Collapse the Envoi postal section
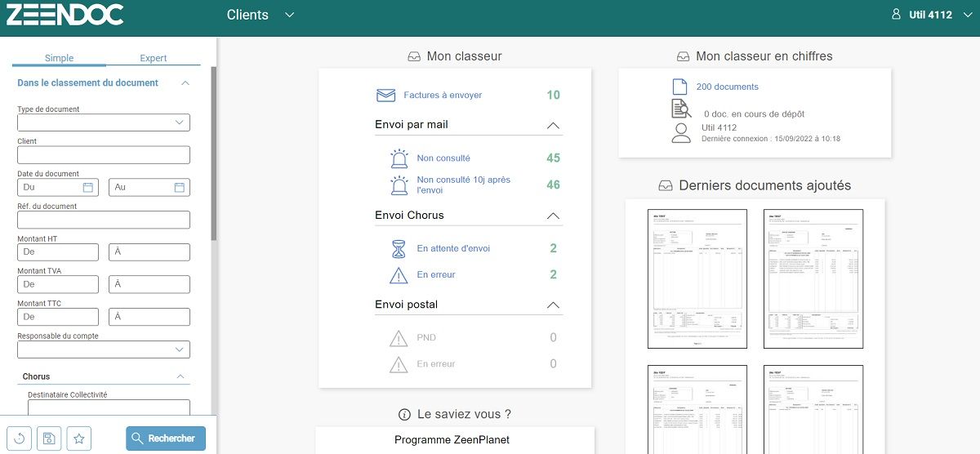Image resolution: width=980 pixels, height=454 pixels. click(x=553, y=305)
